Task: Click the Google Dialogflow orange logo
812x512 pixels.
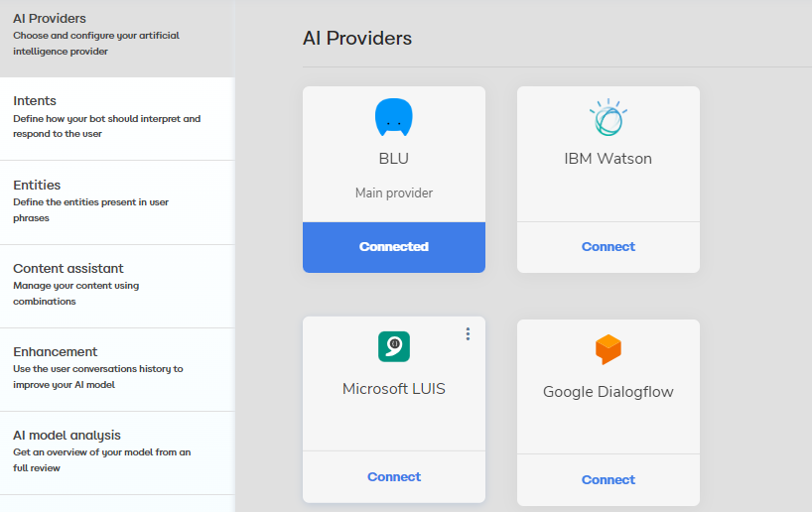Action: (x=608, y=349)
